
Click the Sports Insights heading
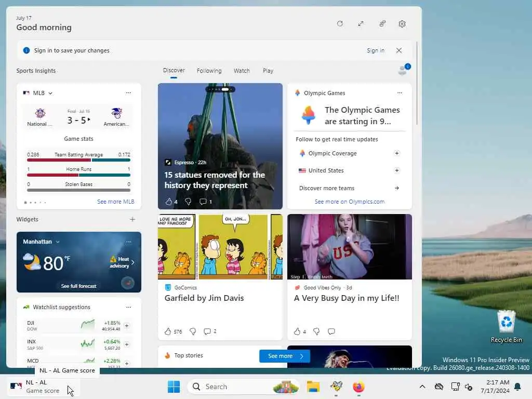(x=36, y=71)
